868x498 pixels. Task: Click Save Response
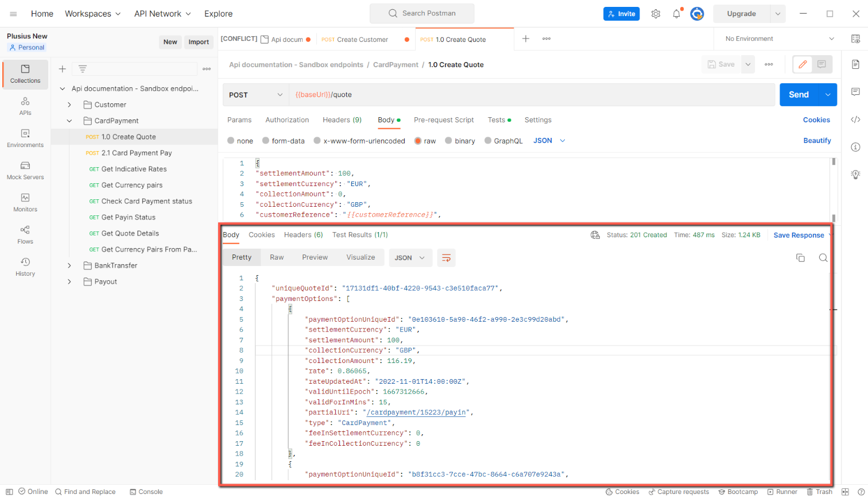(799, 235)
